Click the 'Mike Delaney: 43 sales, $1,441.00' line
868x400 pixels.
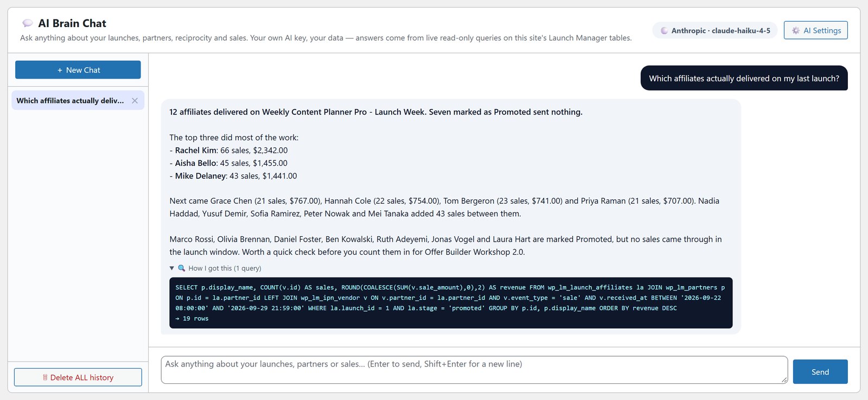(233, 176)
